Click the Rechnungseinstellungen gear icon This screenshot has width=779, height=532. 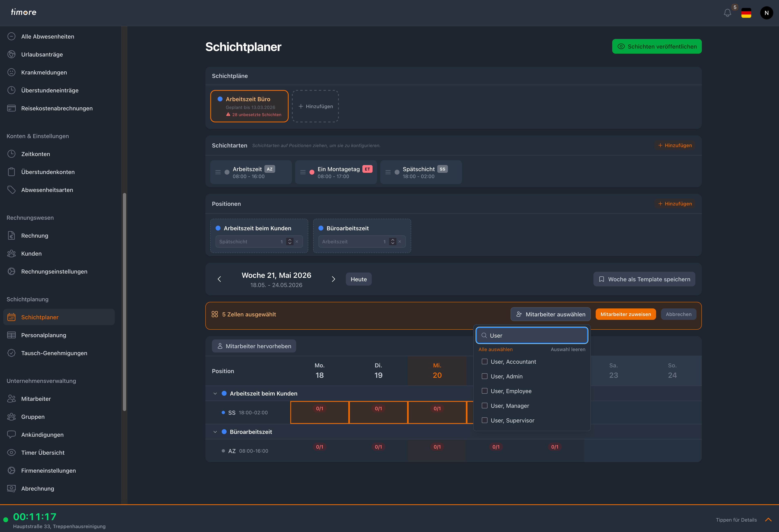pos(11,271)
